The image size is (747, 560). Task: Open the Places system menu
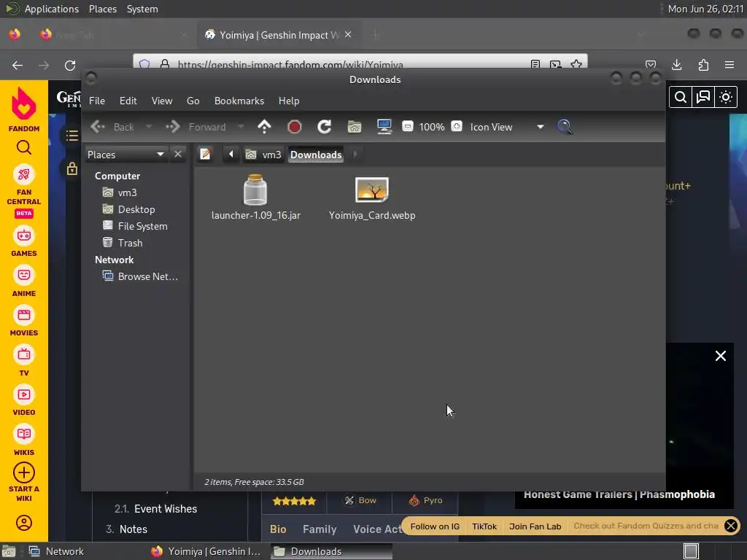click(103, 9)
